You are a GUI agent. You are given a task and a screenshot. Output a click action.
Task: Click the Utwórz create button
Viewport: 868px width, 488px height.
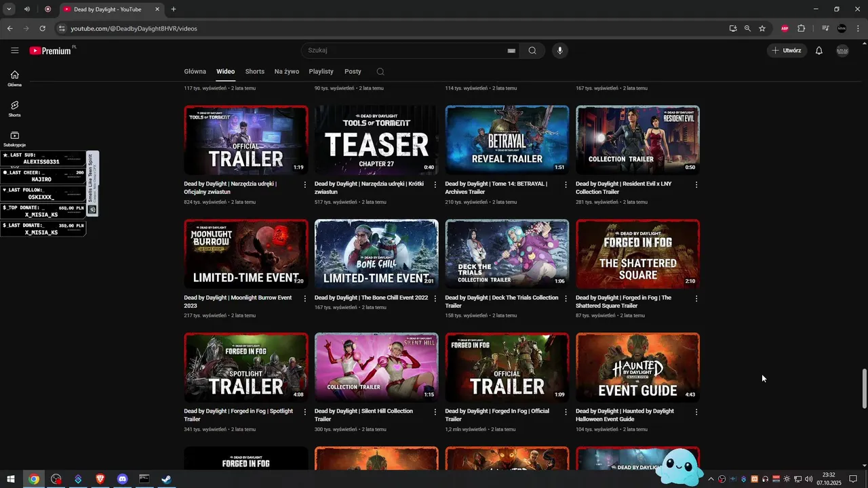786,51
